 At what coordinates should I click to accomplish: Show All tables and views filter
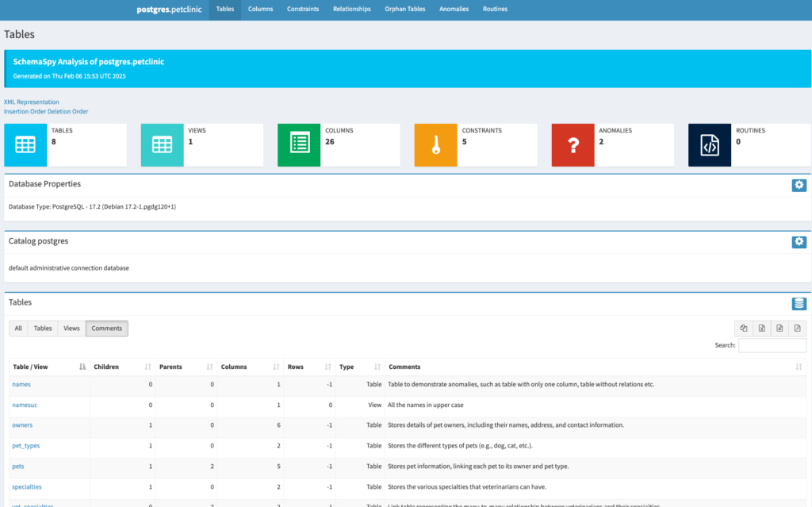click(18, 328)
